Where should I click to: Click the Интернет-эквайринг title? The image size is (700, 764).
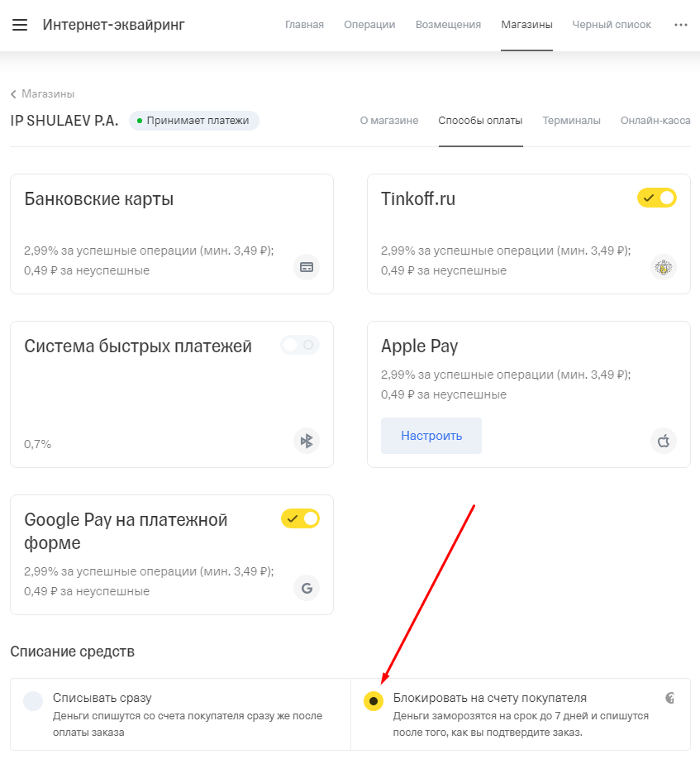coord(113,25)
